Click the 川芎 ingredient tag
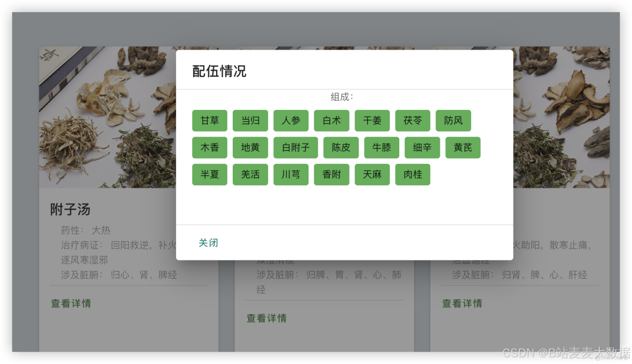The width and height of the screenshot is (632, 364). [x=290, y=175]
